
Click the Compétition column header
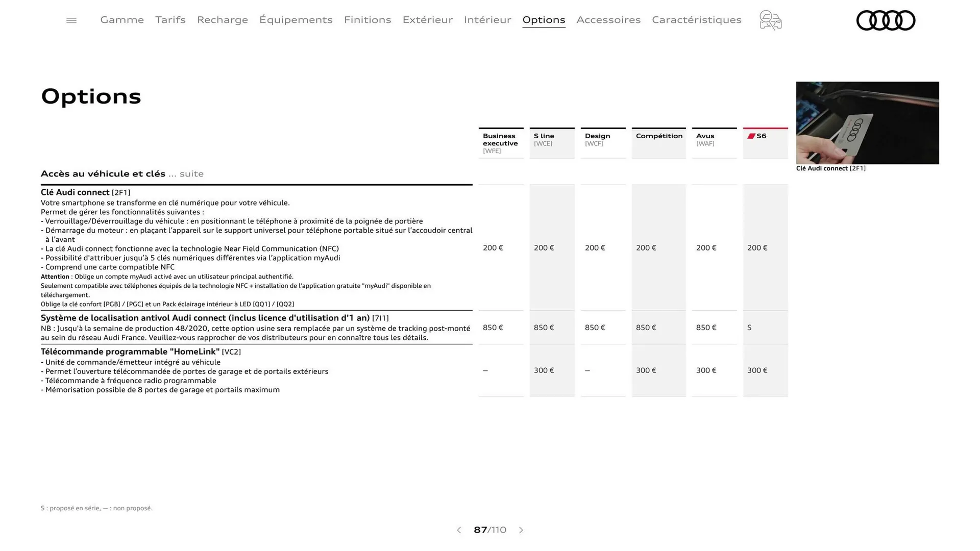click(x=658, y=136)
